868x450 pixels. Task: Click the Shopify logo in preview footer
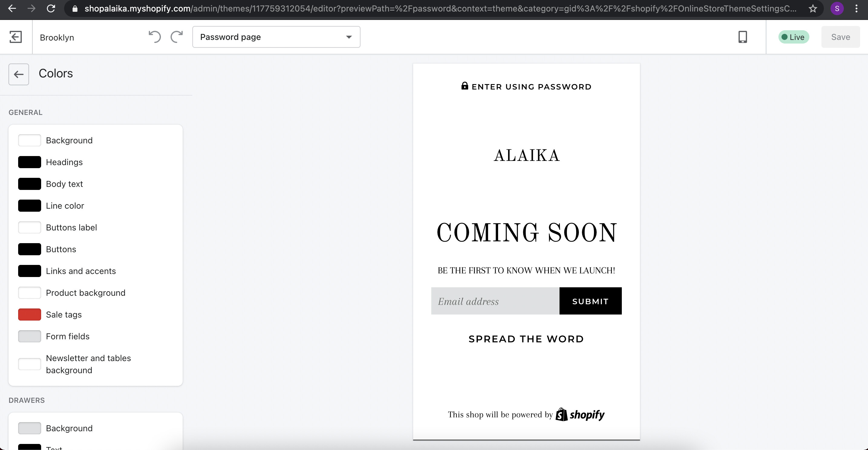(580, 415)
